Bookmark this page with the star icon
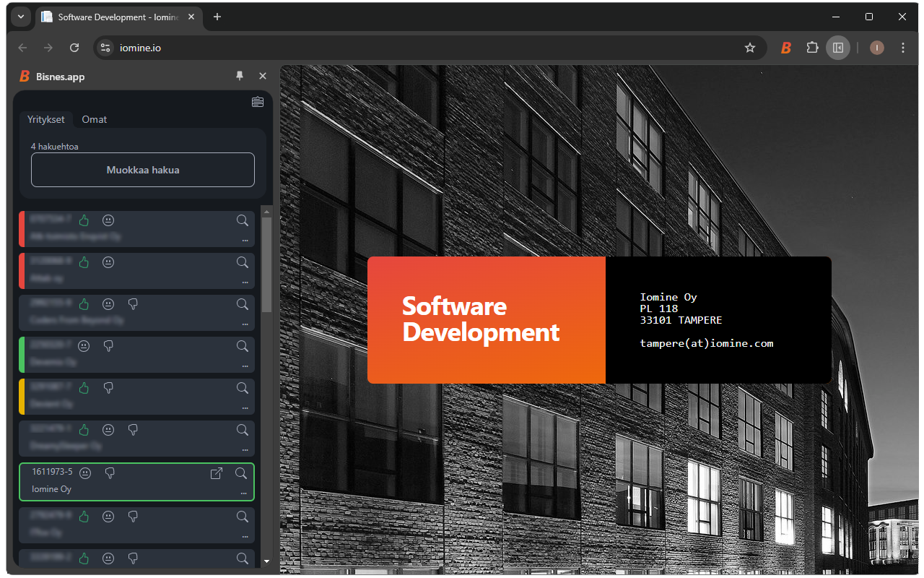Image resolution: width=924 pixels, height=578 pixels. pos(750,48)
